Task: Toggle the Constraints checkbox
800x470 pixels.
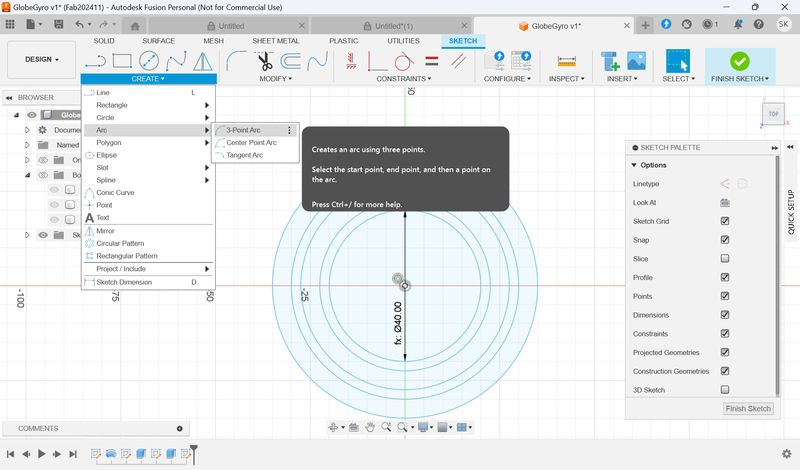Action: click(x=724, y=333)
